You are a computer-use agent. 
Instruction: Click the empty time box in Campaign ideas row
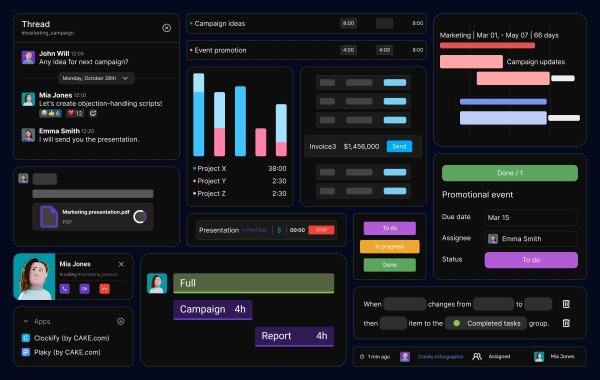(x=384, y=23)
